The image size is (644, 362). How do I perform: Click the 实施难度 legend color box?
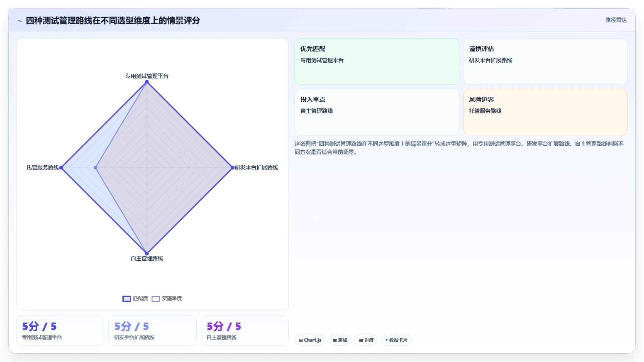[156, 299]
